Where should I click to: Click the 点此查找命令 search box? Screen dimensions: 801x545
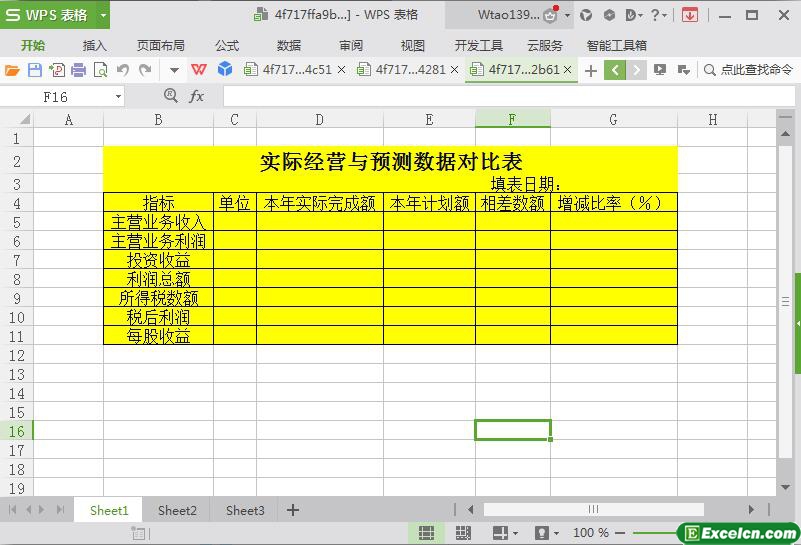pyautogui.click(x=750, y=70)
